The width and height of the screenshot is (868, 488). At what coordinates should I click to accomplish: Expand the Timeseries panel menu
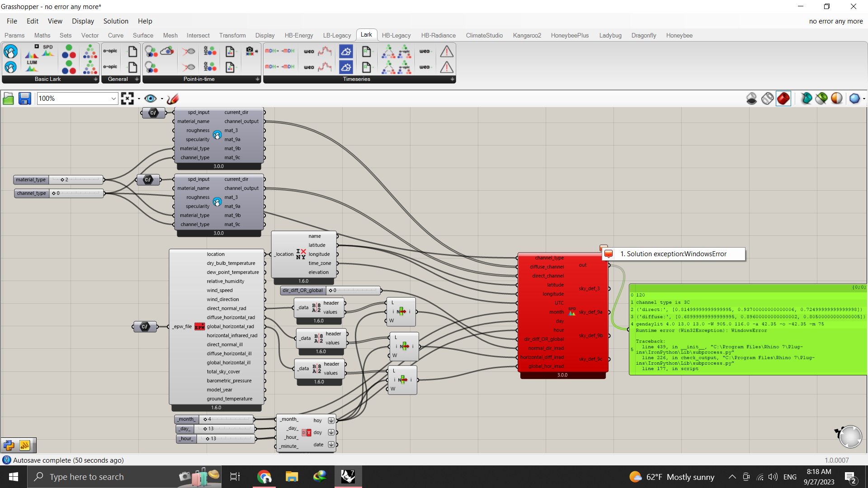point(452,79)
